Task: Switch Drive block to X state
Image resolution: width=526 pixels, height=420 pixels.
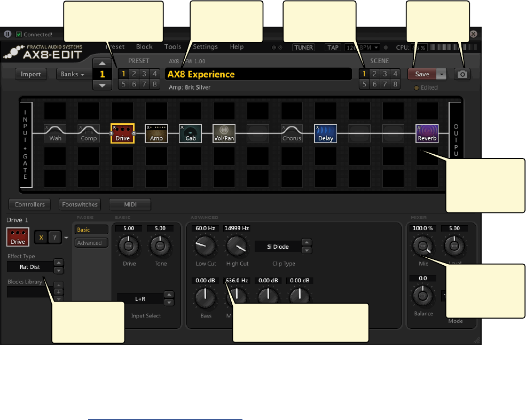Action: (x=41, y=237)
